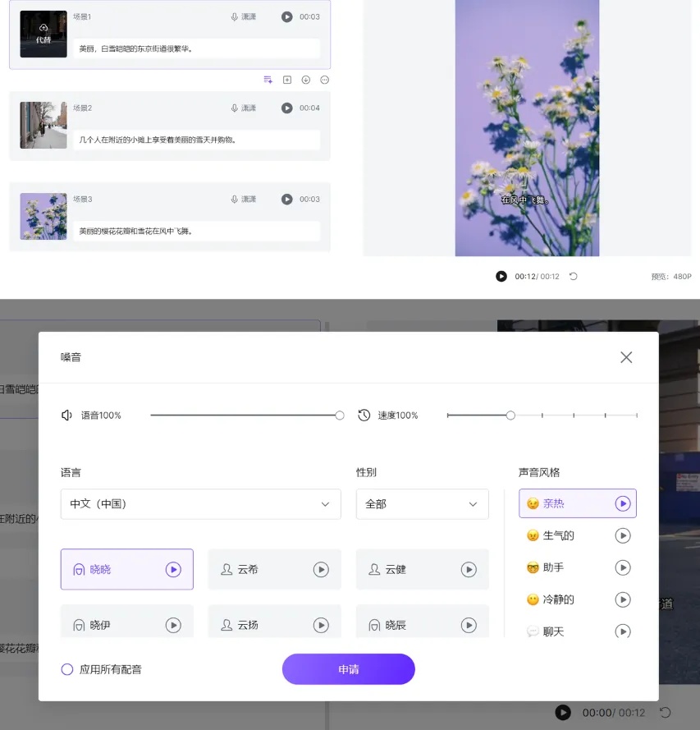Viewport: 700px width, 730px height.
Task: Click the download arrow icon below scene 1
Action: (x=305, y=80)
